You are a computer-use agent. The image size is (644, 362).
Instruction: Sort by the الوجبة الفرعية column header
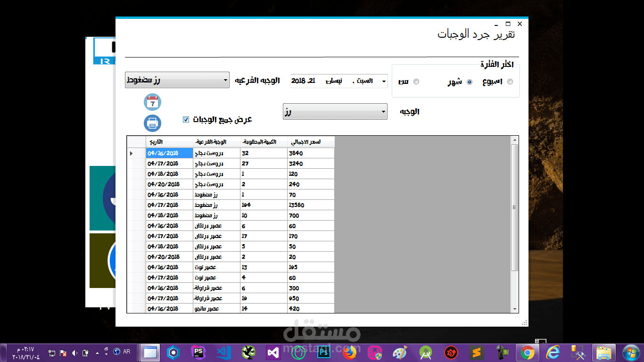coord(216,142)
